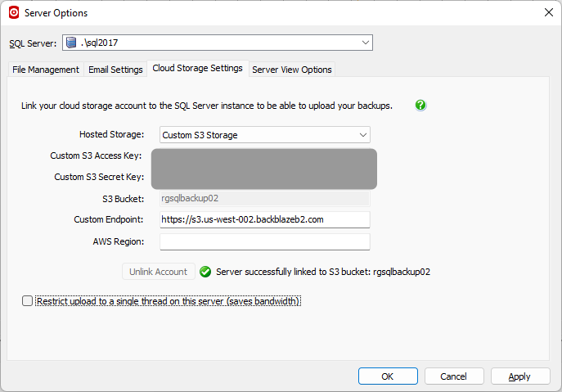Enable restrict upload to a single thread
Viewport: 562px width, 392px height.
[x=28, y=301]
